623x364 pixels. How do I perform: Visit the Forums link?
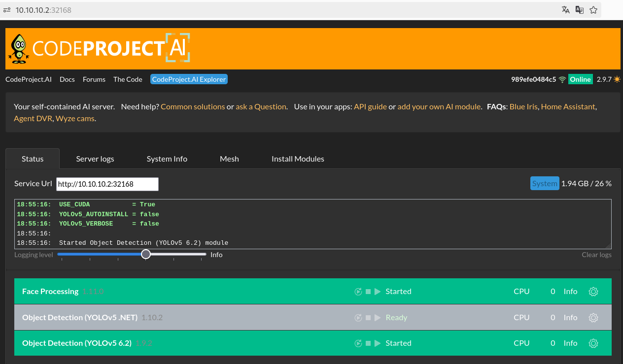(94, 79)
